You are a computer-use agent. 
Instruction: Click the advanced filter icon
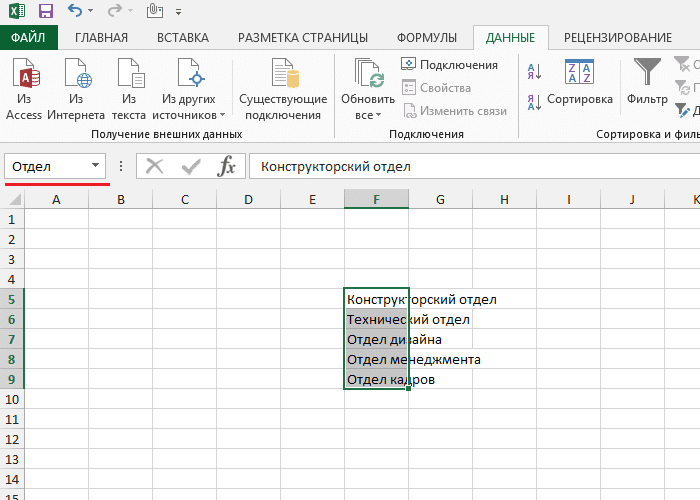click(x=682, y=110)
